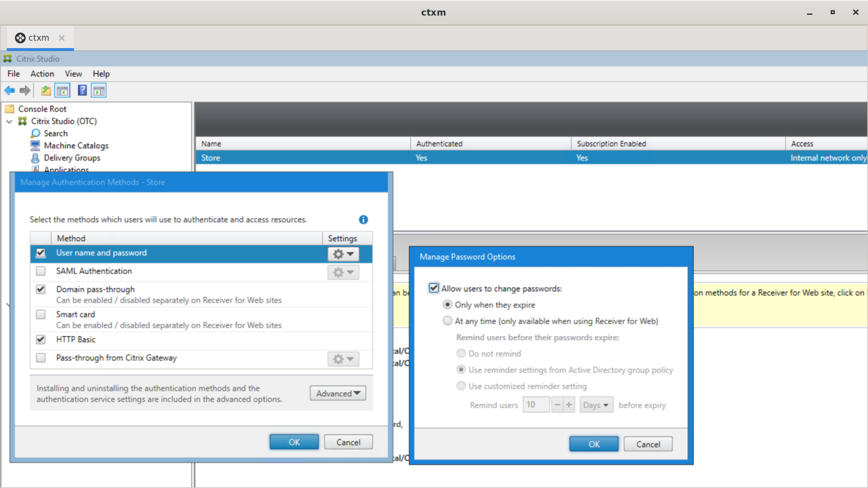Open User name and password settings gear dropdown
This screenshot has height=488, width=868.
tap(343, 254)
